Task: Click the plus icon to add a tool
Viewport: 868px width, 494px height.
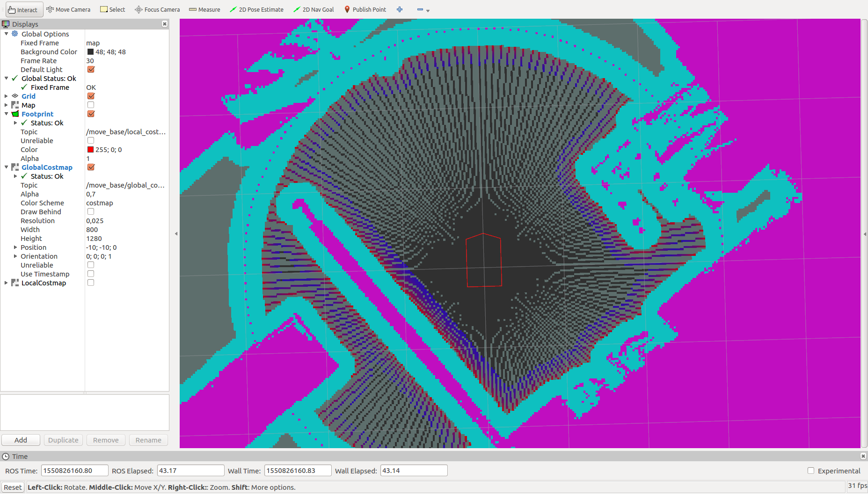Action: click(x=400, y=9)
